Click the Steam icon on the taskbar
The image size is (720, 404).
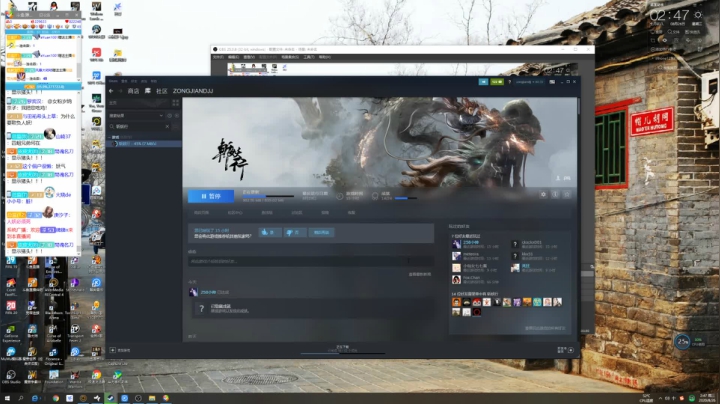tap(111, 398)
